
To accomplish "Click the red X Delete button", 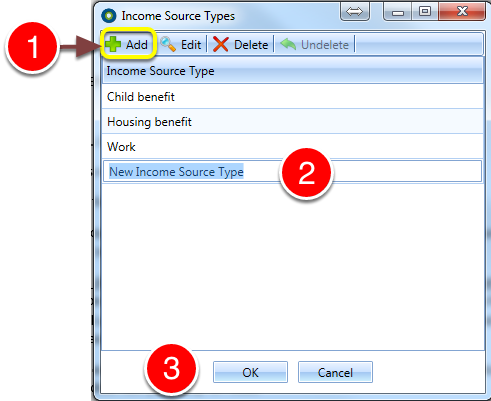I will 240,44.
